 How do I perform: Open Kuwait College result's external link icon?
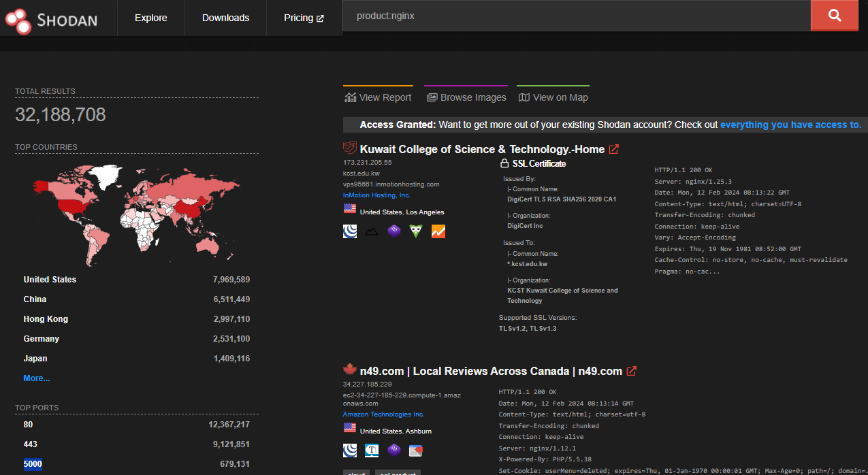(613, 149)
